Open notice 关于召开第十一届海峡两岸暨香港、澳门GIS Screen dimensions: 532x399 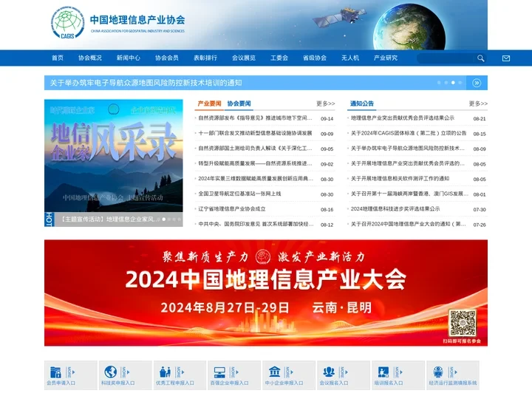pos(409,194)
